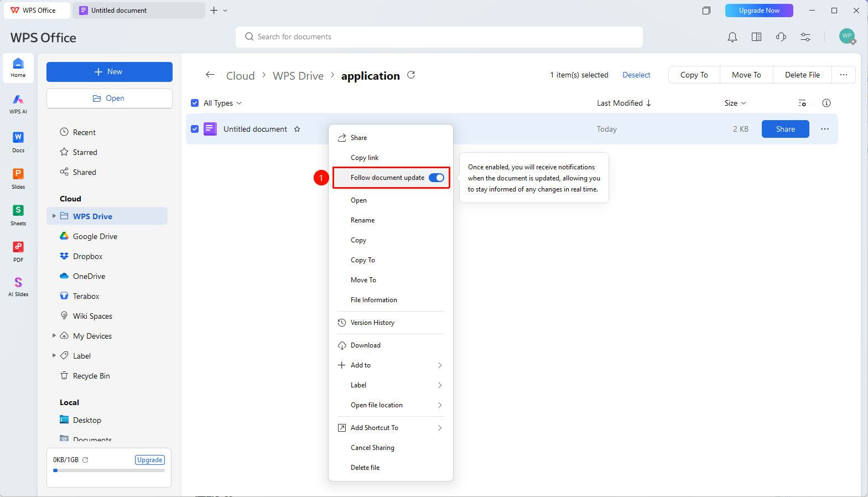Toggle the Follow document update switch

[x=436, y=178]
